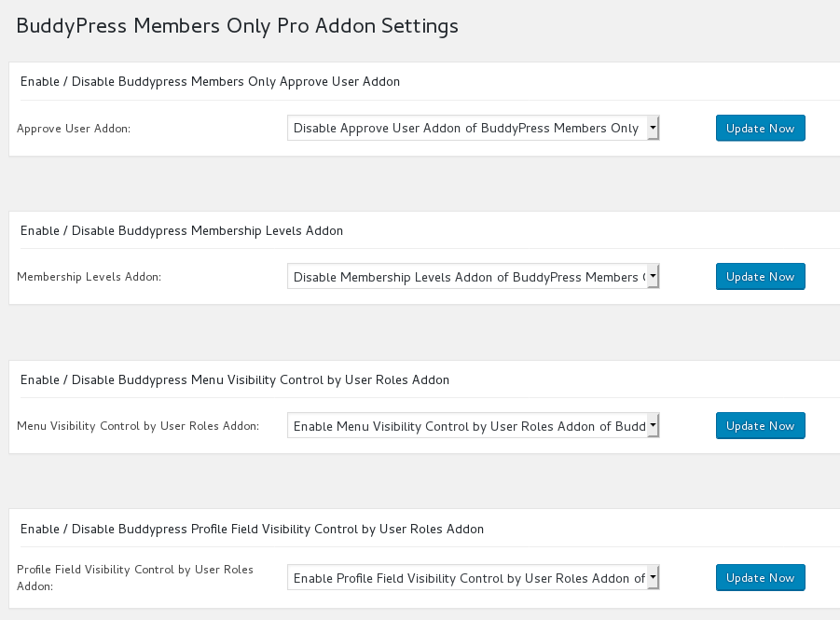Image resolution: width=840 pixels, height=620 pixels.
Task: Click the Profile Field Visibility dropdown arrow
Action: tap(652, 577)
